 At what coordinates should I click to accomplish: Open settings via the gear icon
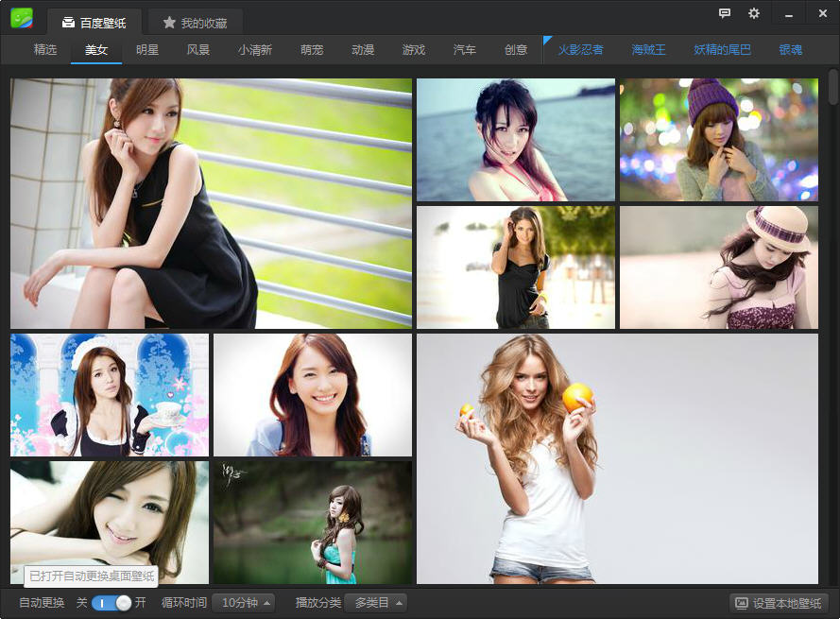(753, 13)
